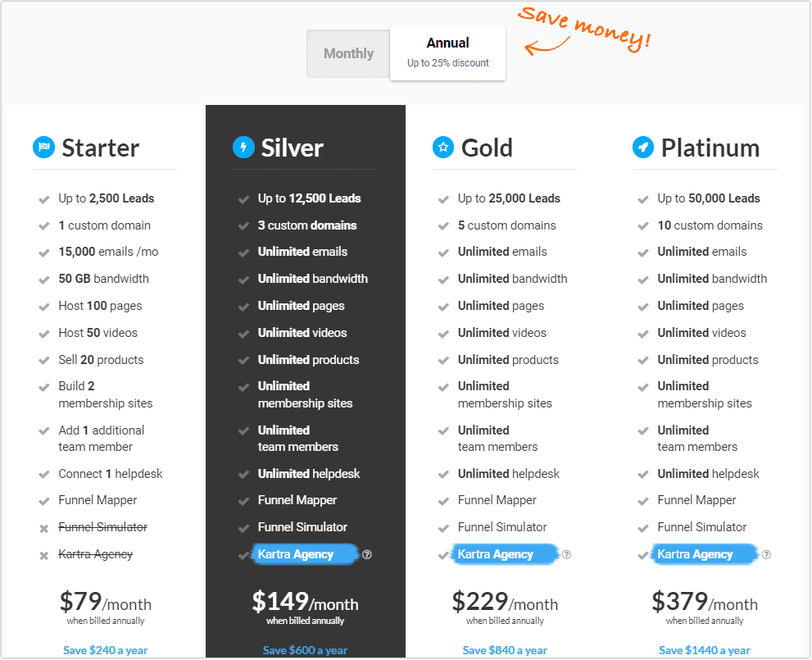
Task: Click the checkmark beside Up to 50,000 Leads
Action: (x=642, y=199)
